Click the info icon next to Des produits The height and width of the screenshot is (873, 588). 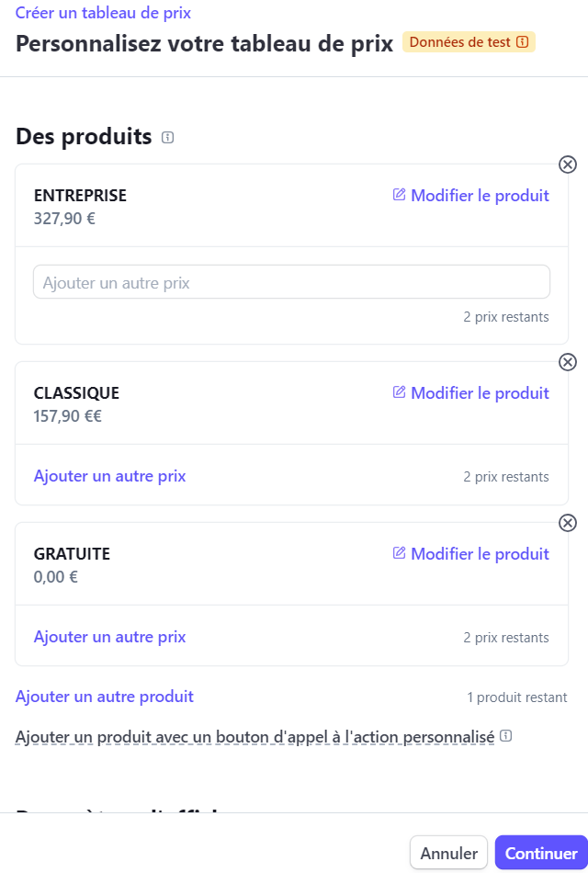pos(167,137)
